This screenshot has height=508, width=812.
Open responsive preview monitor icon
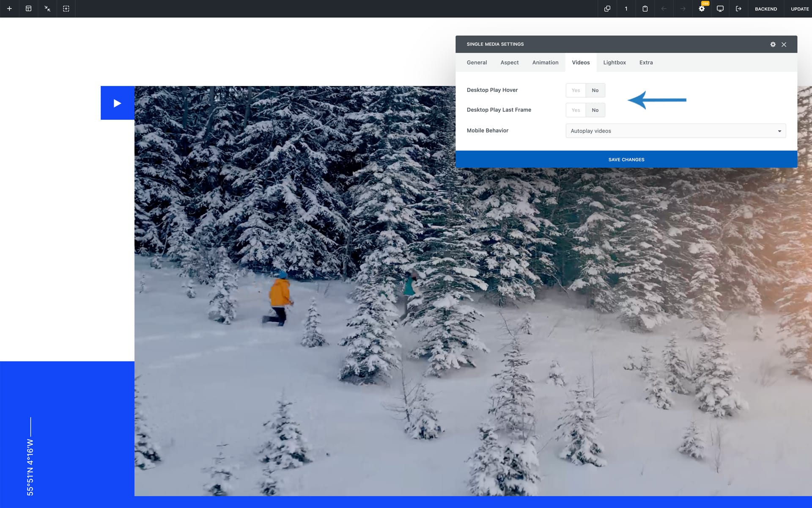720,8
